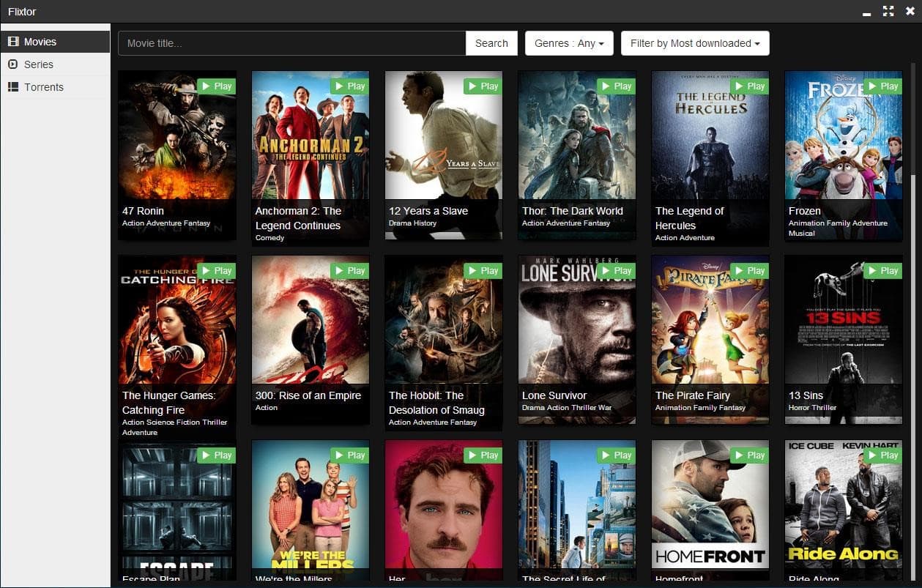Play Anchorman 2: The Legend Continues
This screenshot has height=588, width=922.
tap(350, 86)
